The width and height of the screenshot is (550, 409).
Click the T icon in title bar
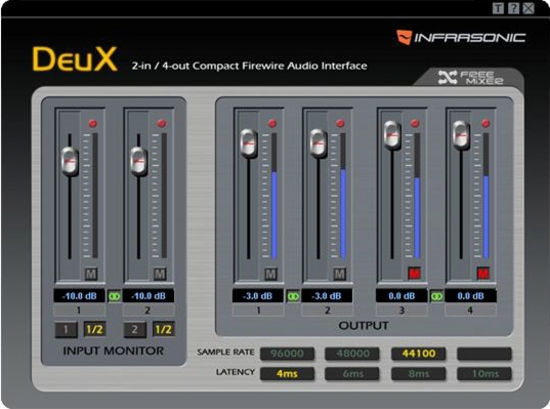click(498, 8)
